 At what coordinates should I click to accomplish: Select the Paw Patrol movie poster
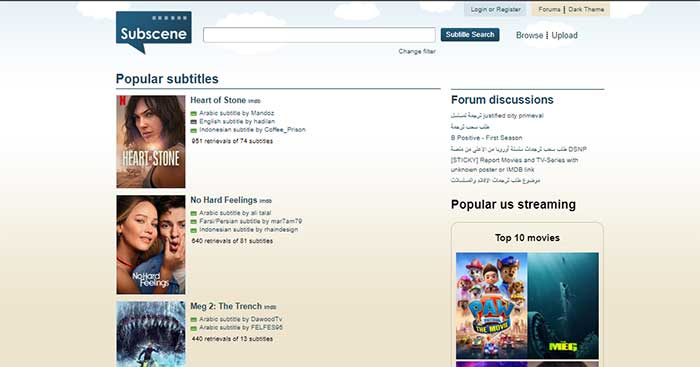(492, 306)
